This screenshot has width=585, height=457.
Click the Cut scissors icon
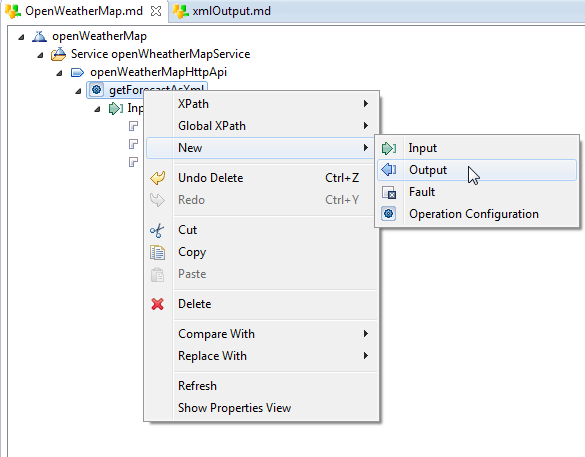click(157, 230)
